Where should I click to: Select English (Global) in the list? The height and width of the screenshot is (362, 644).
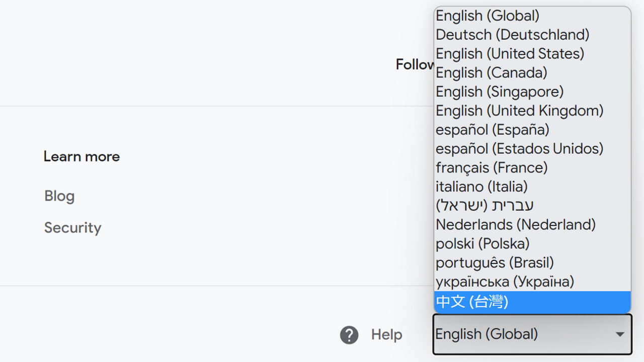tap(488, 16)
